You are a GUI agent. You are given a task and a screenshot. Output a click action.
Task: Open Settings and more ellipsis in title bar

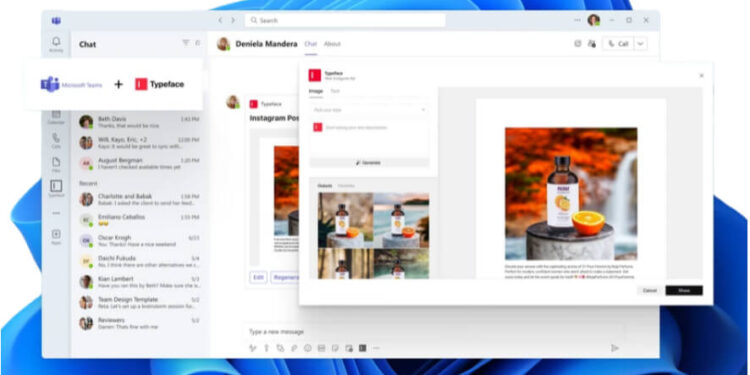click(577, 20)
